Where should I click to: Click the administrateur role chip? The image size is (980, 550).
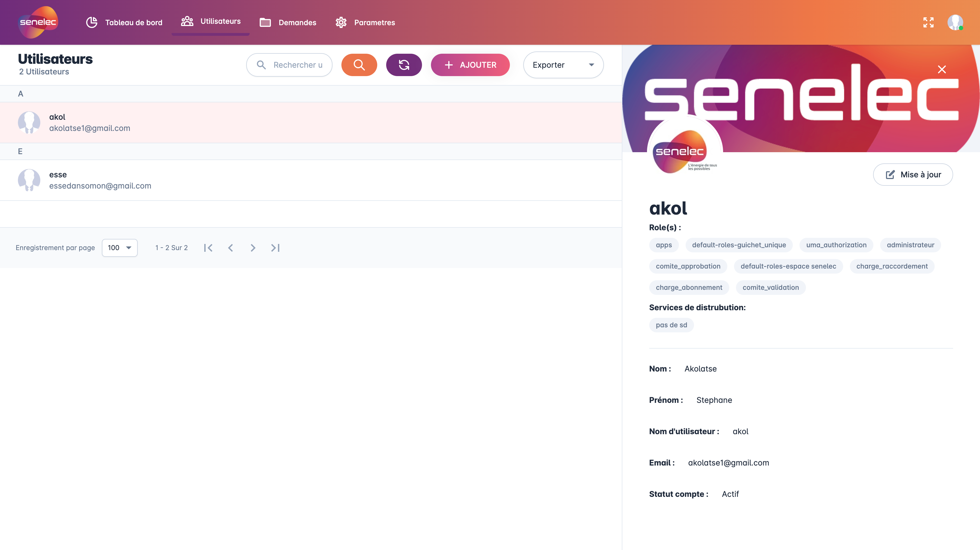910,245
